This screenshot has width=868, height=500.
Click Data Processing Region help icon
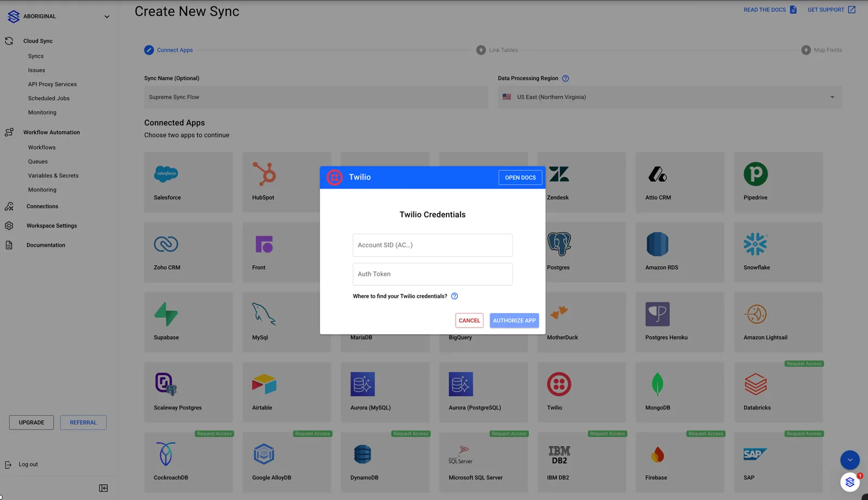coord(565,79)
